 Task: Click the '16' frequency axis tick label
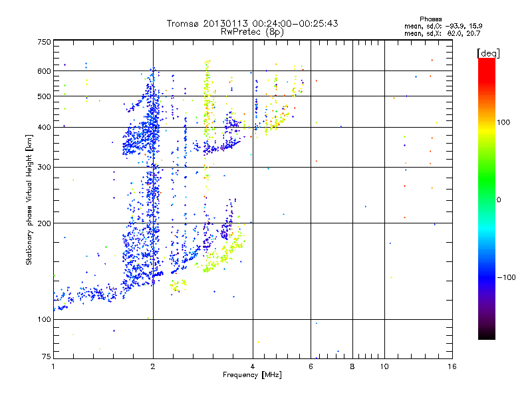click(x=452, y=366)
